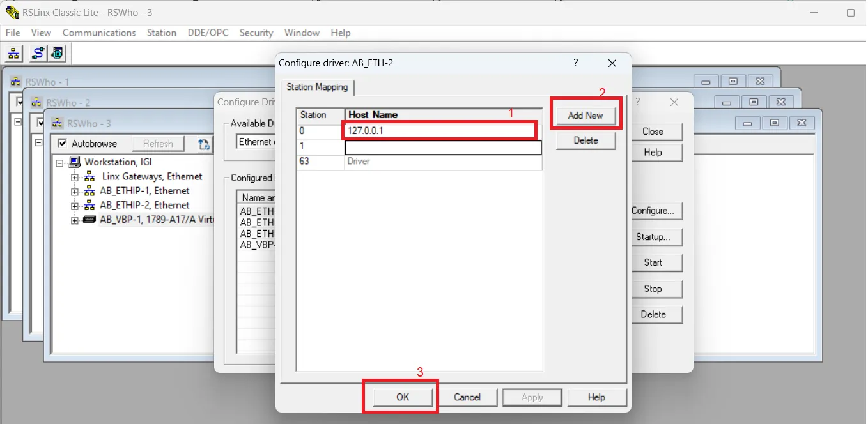
Task: Click the RSWho network browser toolbar icon
Action: coord(14,54)
